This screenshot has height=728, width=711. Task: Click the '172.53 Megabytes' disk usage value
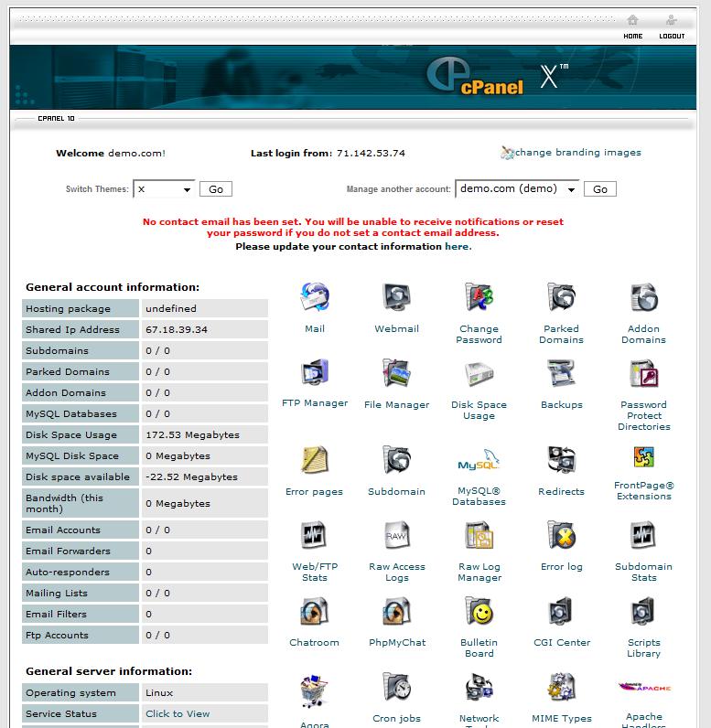tap(193, 435)
